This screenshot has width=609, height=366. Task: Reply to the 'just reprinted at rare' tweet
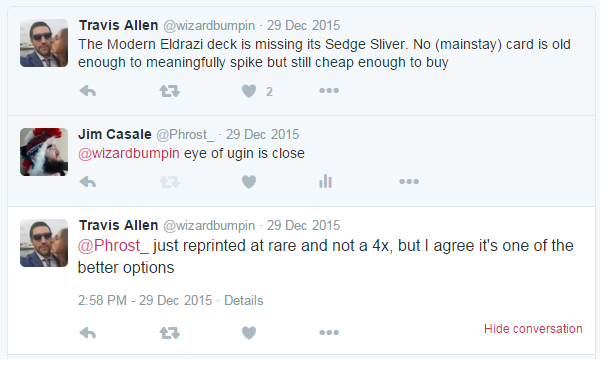click(88, 333)
